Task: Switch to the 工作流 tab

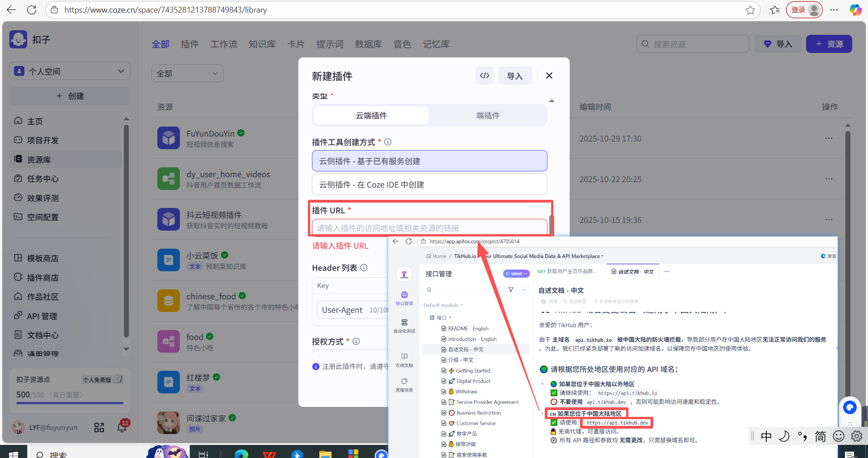Action: point(223,44)
